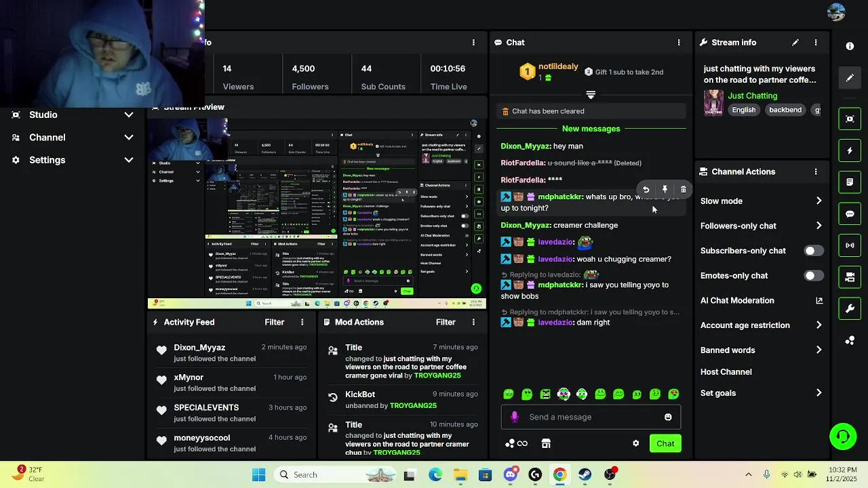The height and width of the screenshot is (488, 868).
Task: Open Set goals options arrow
Action: 818,393
